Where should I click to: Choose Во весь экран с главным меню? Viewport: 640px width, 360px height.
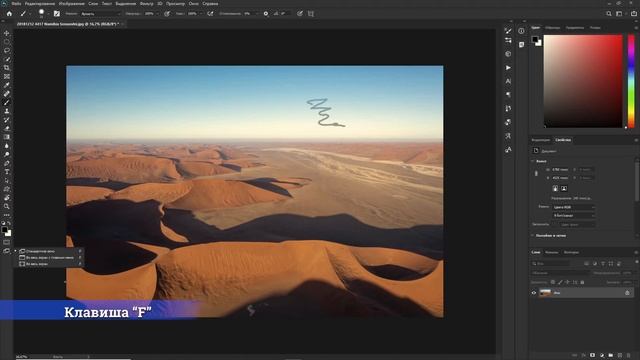49,258
